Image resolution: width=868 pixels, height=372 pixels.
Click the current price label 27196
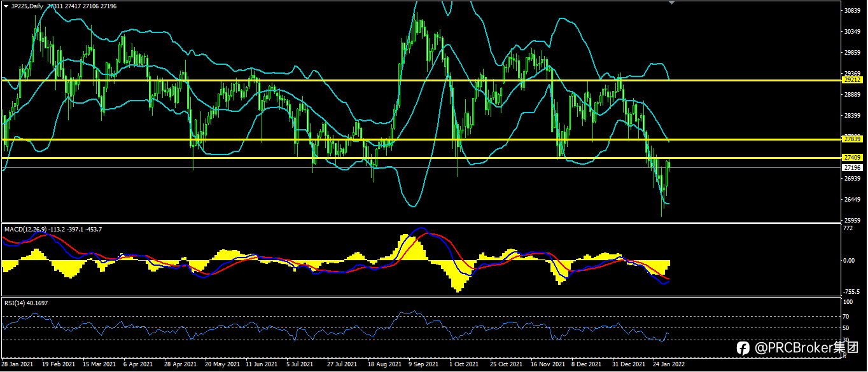[851, 168]
